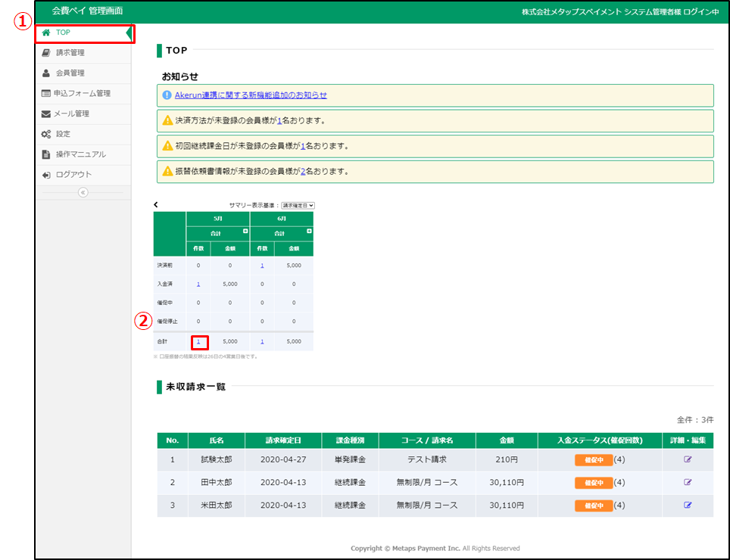Click the 1名 link in 決済方法が未登録 notice
The width and height of the screenshot is (730, 560).
[x=279, y=121]
